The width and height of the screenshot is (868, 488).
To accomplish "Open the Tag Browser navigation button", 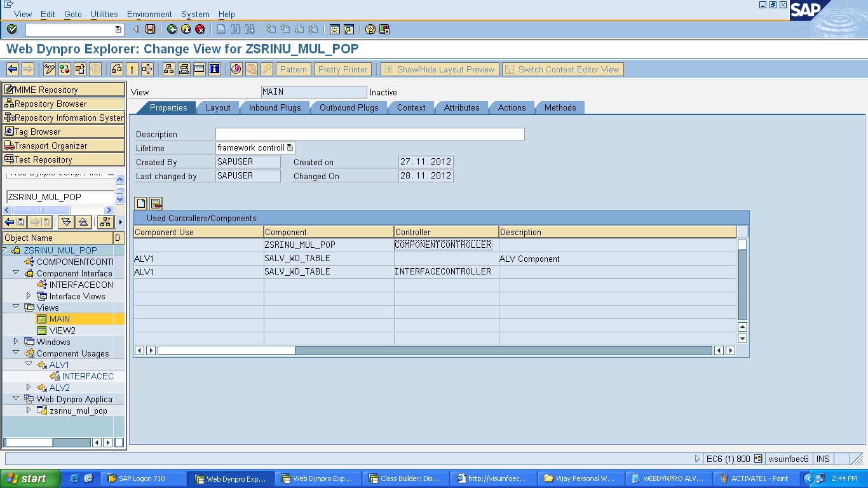I will (64, 132).
